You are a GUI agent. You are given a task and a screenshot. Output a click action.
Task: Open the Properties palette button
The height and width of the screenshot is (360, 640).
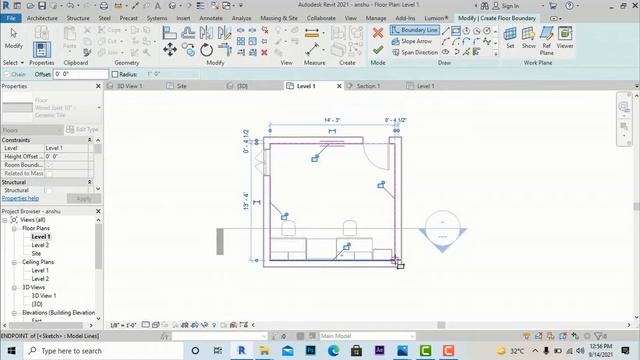click(41, 50)
